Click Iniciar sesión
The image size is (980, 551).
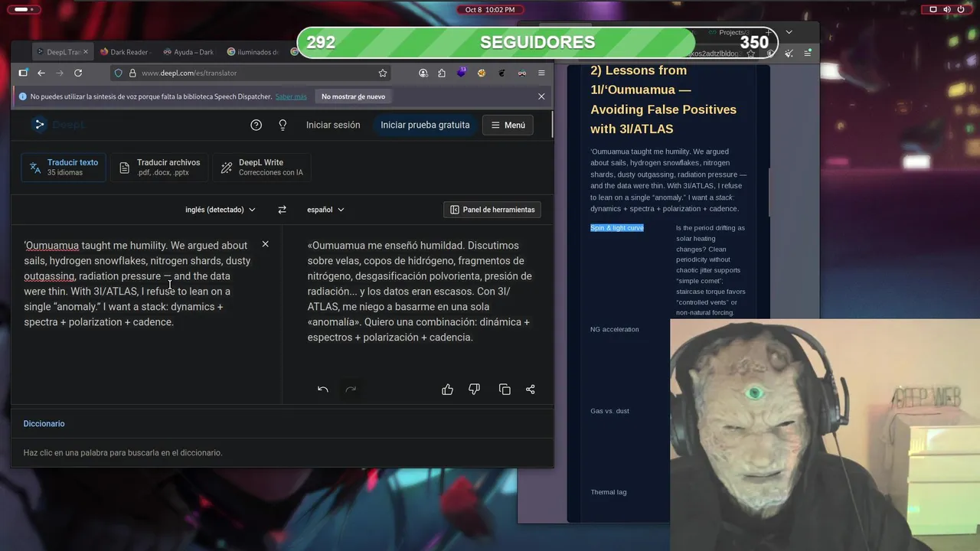pyautogui.click(x=333, y=125)
